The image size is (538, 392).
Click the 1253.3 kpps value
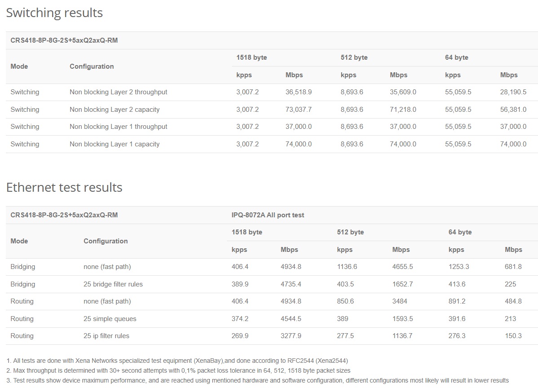tap(458, 267)
